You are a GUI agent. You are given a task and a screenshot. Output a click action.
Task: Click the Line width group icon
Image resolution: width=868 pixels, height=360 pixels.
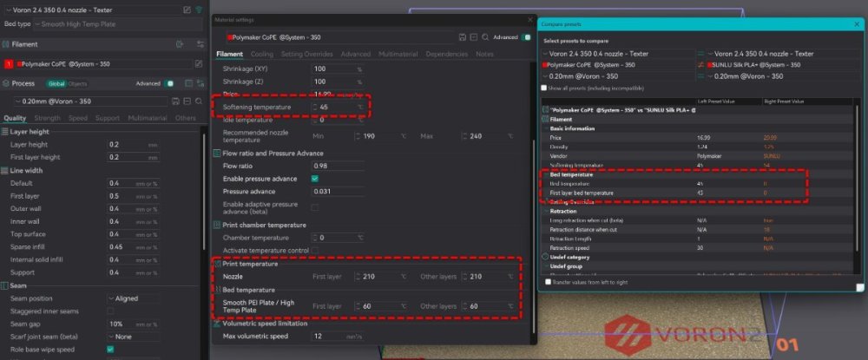tap(5, 170)
